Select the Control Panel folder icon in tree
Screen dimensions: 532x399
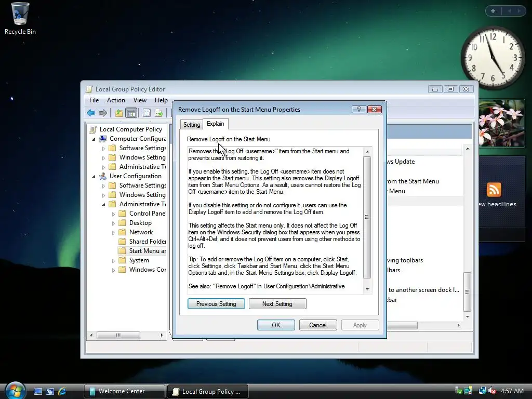tap(122, 214)
